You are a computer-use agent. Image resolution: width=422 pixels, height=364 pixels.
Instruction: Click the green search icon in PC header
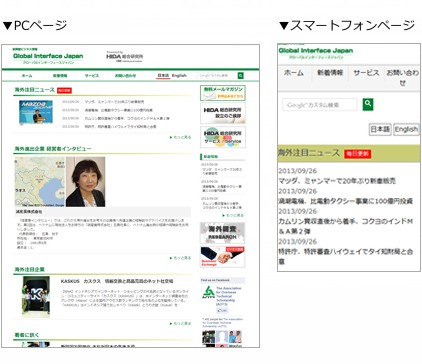(x=240, y=76)
